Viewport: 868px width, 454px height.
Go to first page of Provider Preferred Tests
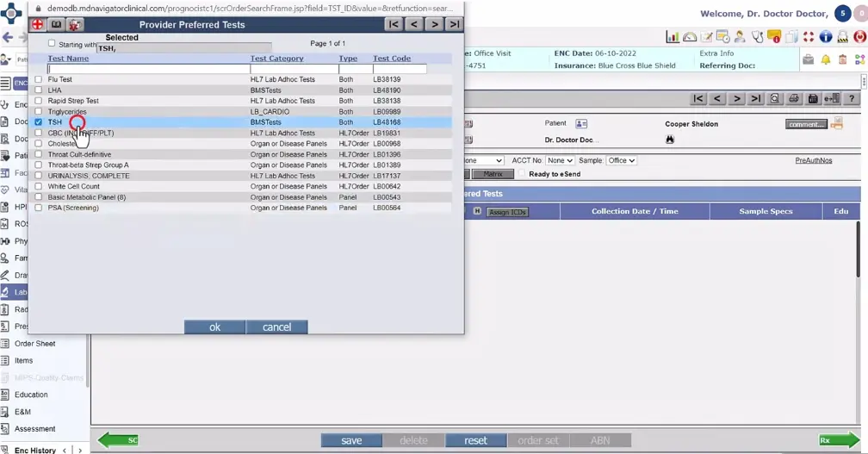pyautogui.click(x=394, y=24)
